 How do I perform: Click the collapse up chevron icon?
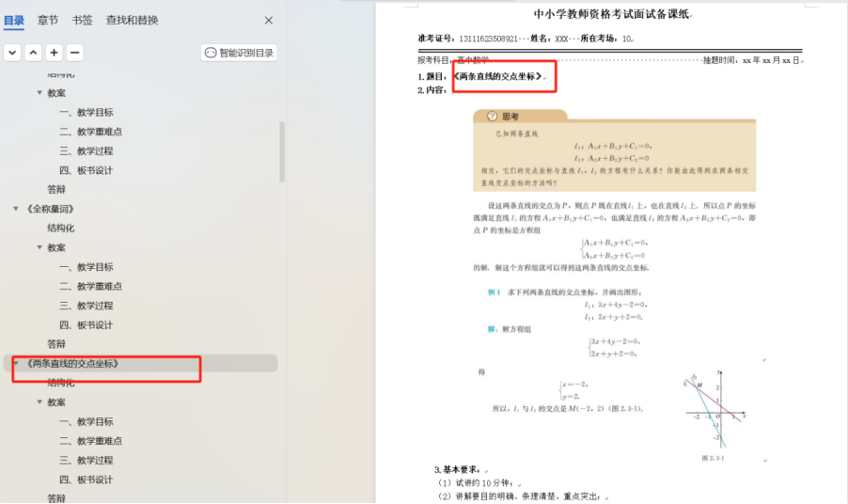33,53
